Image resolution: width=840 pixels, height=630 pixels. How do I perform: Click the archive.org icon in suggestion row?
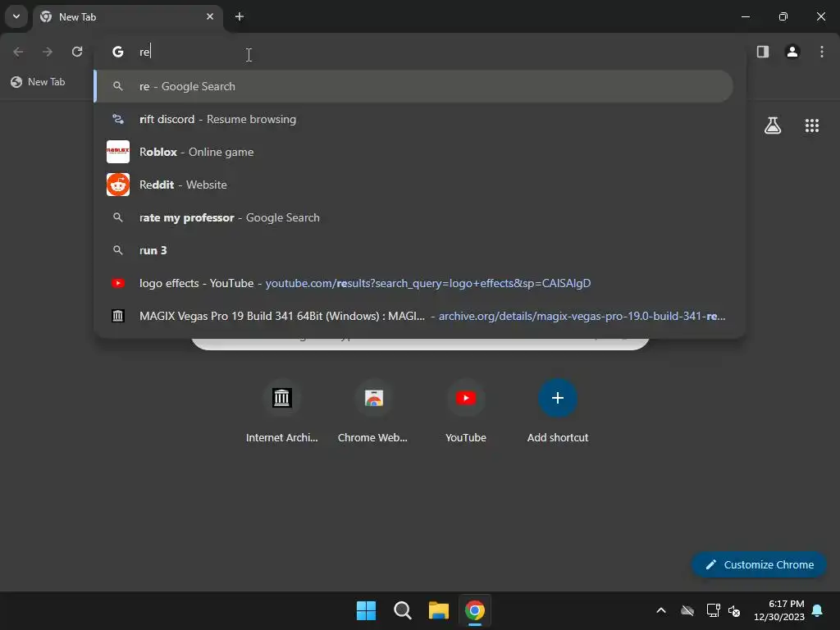click(118, 316)
